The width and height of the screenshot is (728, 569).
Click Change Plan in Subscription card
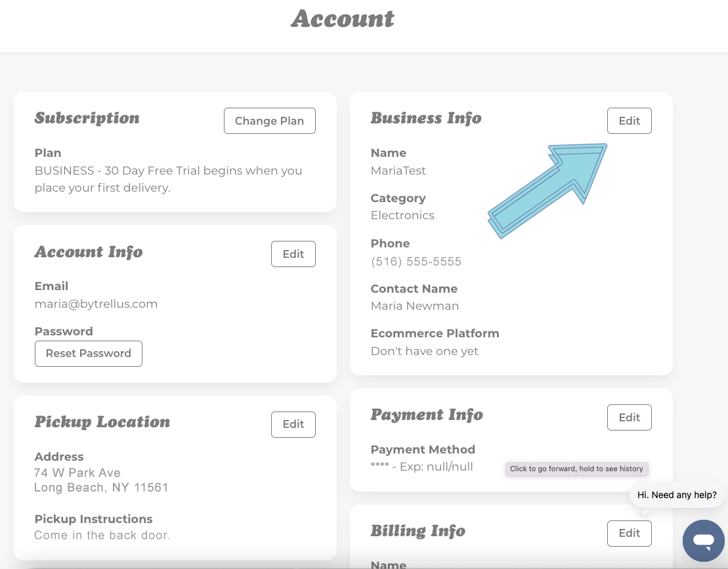269,121
